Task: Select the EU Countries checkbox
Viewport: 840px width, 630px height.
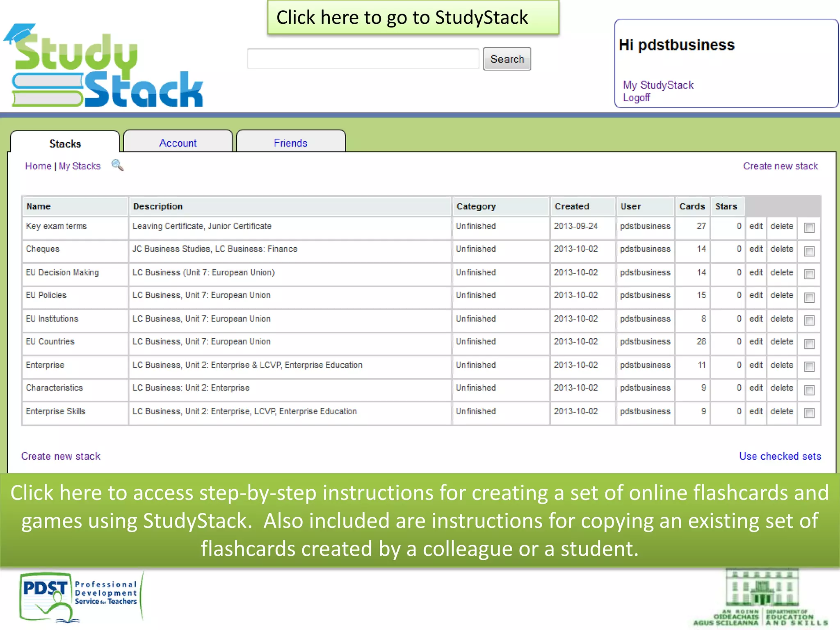Action: 809,344
